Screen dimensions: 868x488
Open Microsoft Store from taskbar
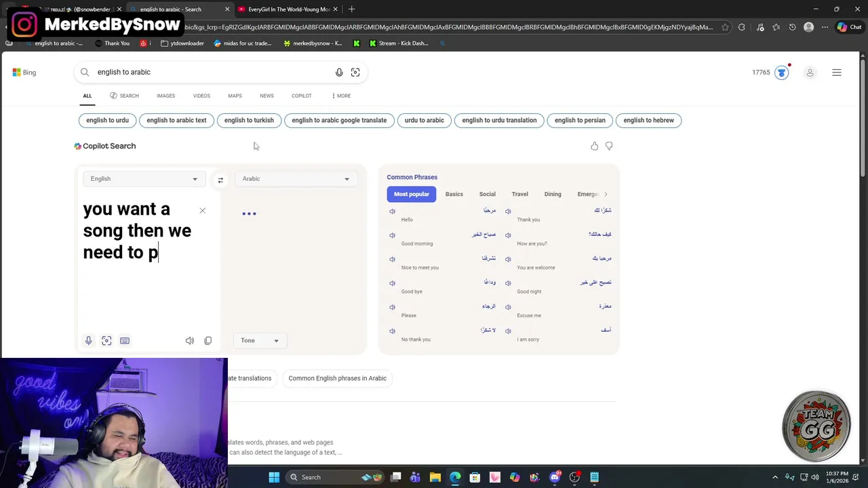point(475,477)
